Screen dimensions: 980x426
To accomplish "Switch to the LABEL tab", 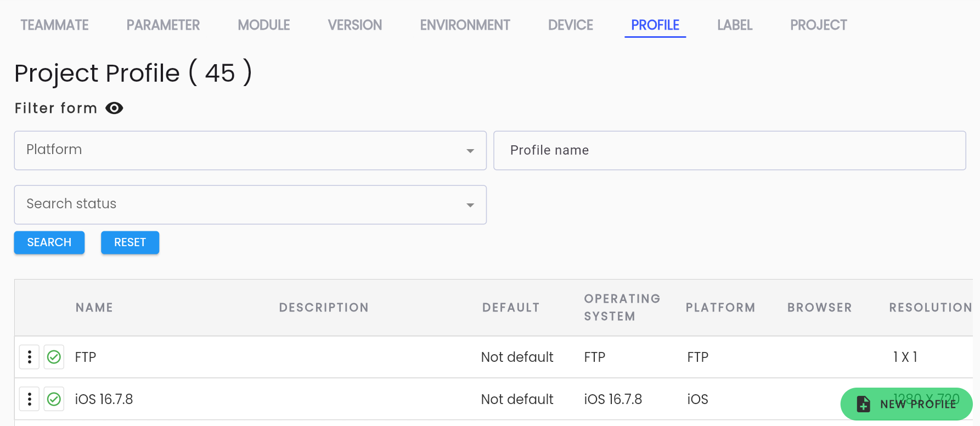I will click(x=735, y=25).
